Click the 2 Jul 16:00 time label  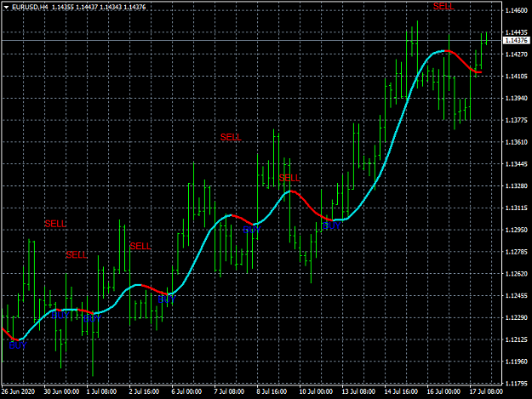pos(144,391)
